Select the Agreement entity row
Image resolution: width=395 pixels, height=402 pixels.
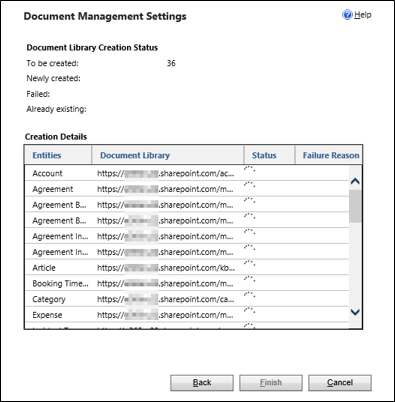coord(187,189)
